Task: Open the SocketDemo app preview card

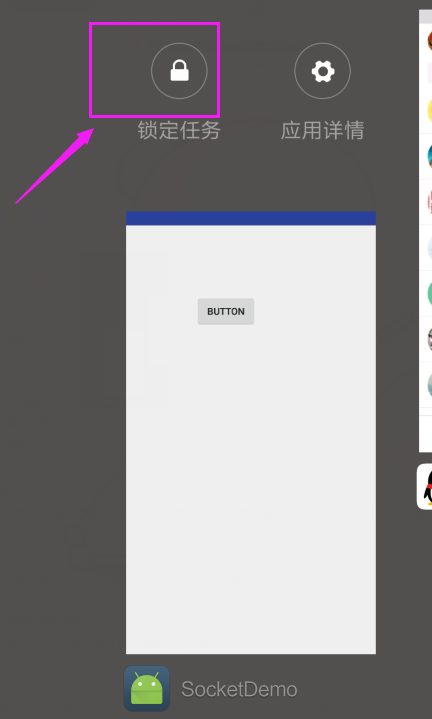Action: (251, 432)
